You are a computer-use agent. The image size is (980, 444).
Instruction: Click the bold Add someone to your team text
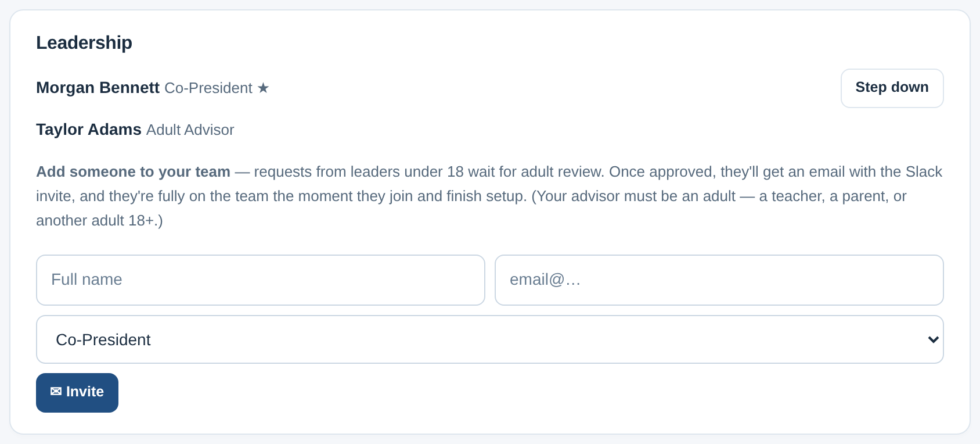point(133,172)
